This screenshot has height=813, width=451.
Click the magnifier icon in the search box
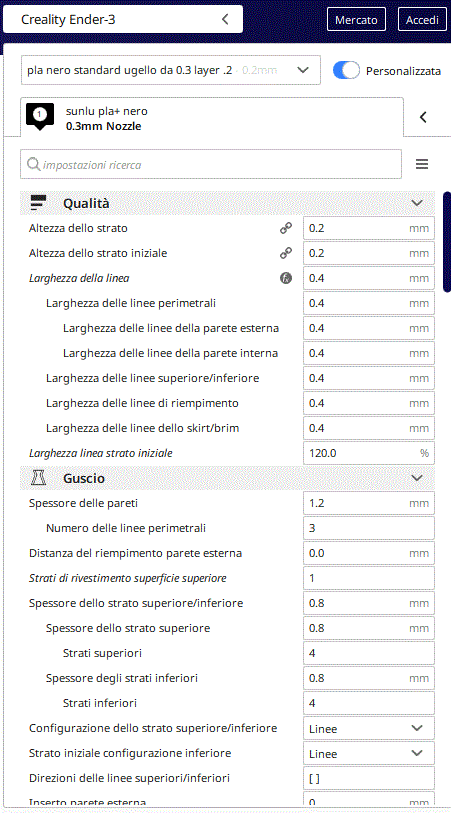point(33,164)
